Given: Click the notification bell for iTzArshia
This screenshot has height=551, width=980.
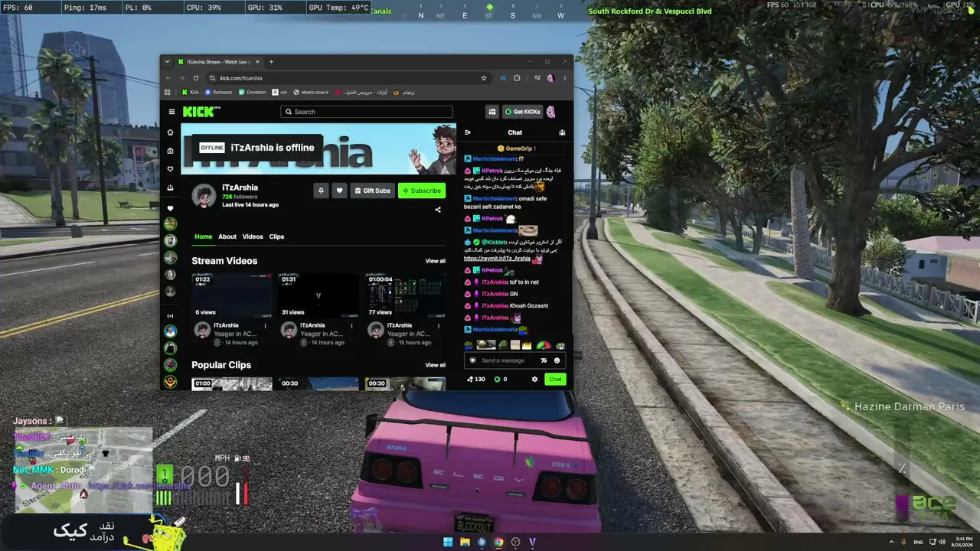Looking at the screenshot, I should (321, 191).
